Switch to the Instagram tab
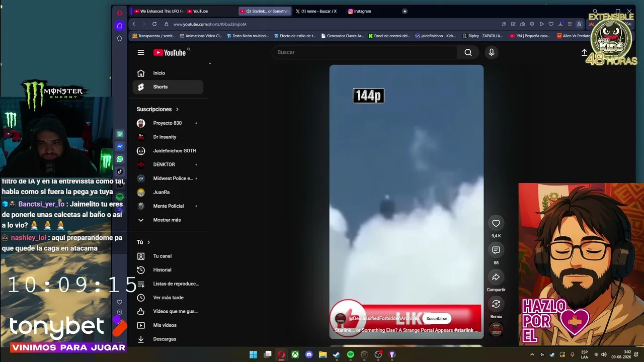 point(371,11)
